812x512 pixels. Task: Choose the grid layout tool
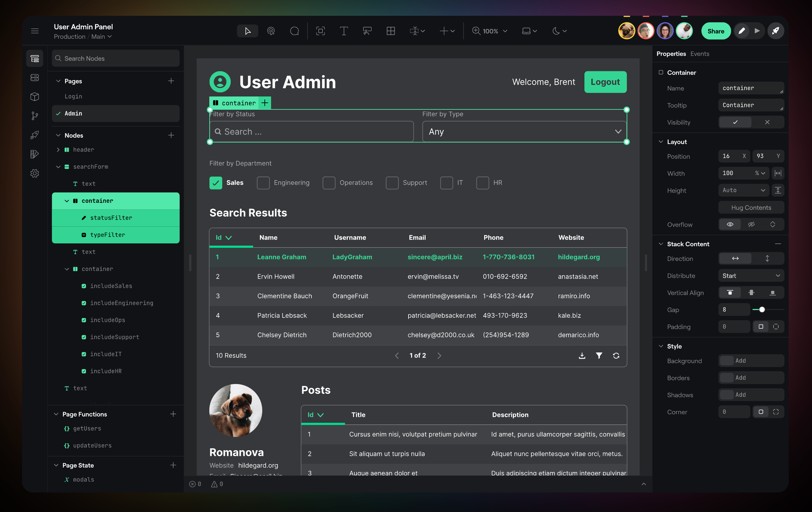[x=391, y=31]
